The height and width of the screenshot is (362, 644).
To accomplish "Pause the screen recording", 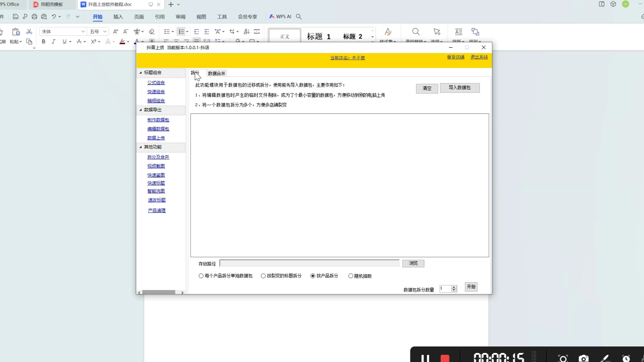I will click(x=425, y=358).
